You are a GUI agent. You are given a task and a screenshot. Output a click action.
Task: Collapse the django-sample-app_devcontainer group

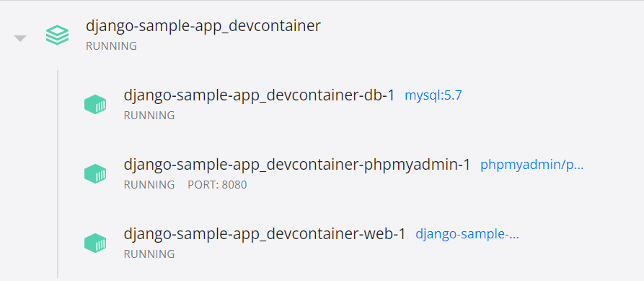20,38
